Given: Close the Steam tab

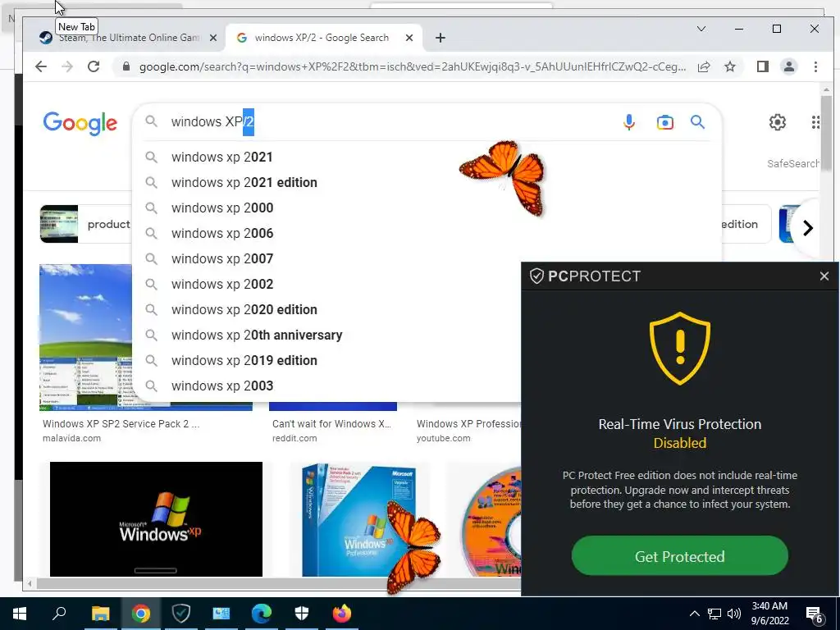Looking at the screenshot, I should coord(213,38).
